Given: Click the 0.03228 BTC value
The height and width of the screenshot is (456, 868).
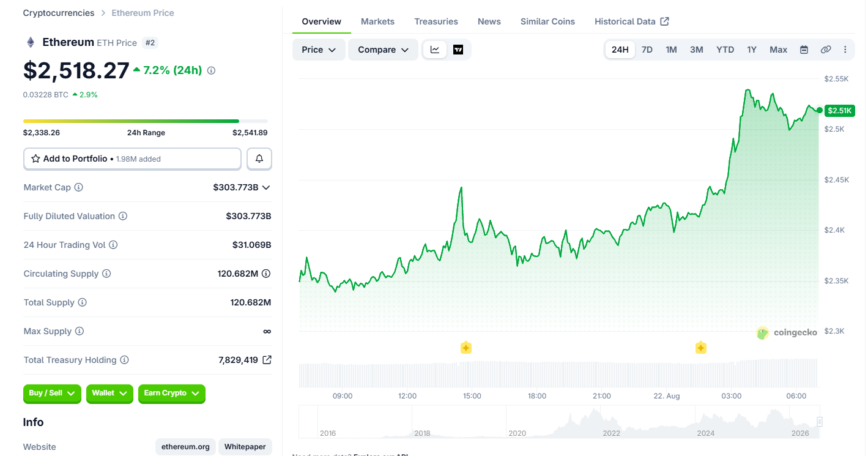Looking at the screenshot, I should click(x=46, y=95).
